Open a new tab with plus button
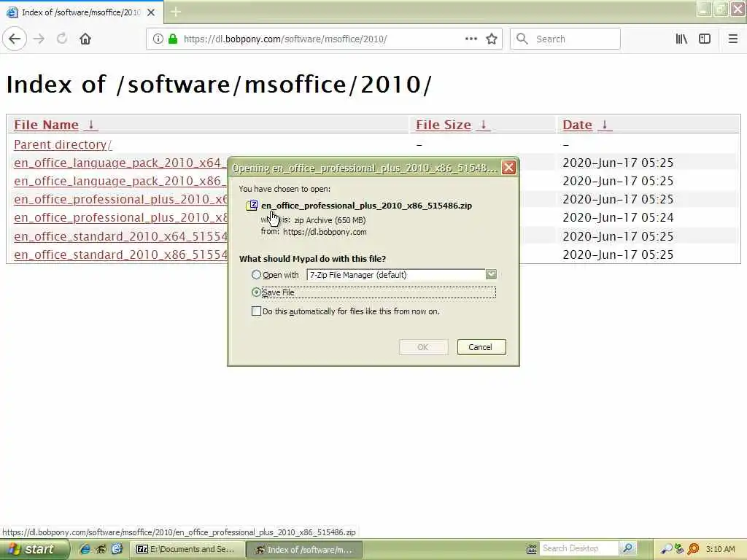747x560 pixels. tap(176, 12)
